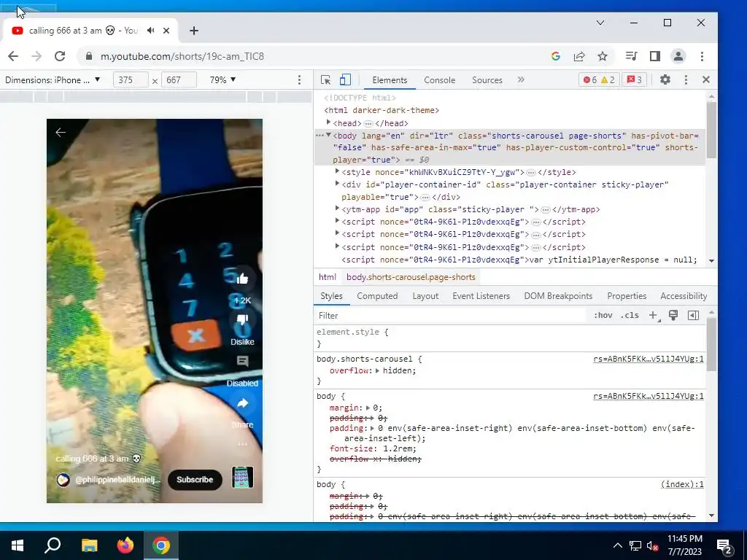Open the Layout tab
This screenshot has width=747, height=560.
pos(425,296)
